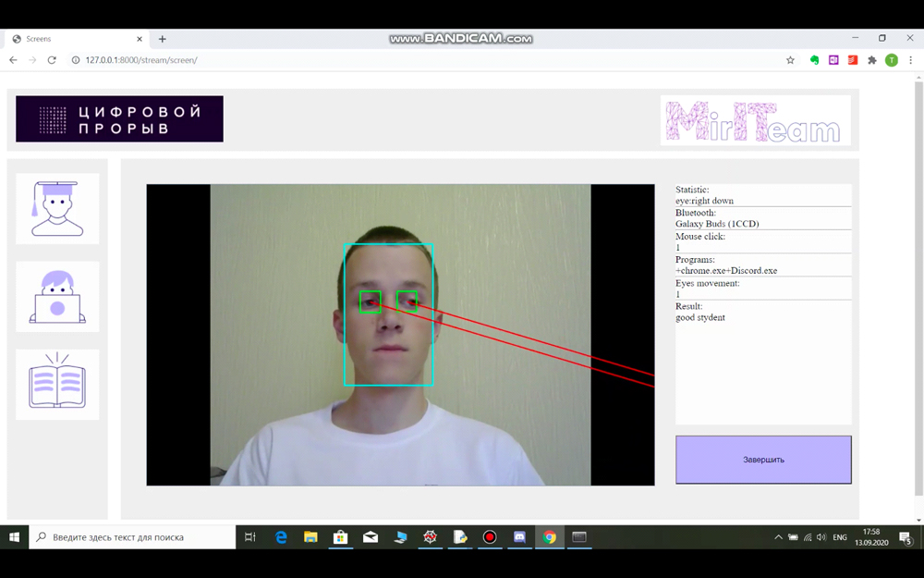Reload the page with the refresh icon
Screen dimensions: 924x578
pos(52,60)
